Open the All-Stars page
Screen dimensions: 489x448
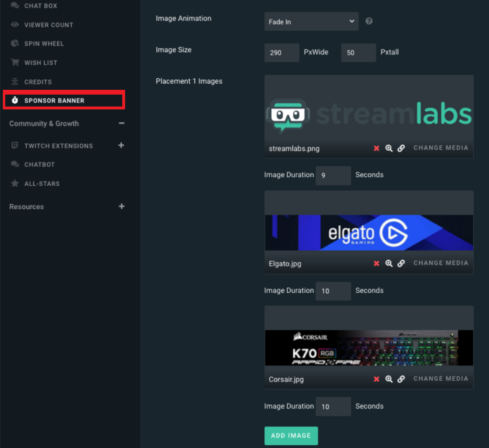pyautogui.click(x=42, y=183)
